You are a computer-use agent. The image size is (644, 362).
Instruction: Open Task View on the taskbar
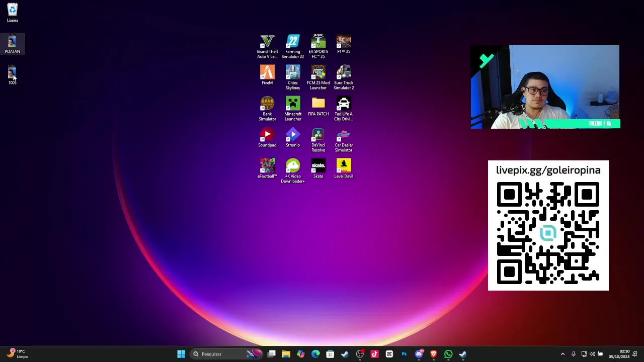(x=272, y=354)
